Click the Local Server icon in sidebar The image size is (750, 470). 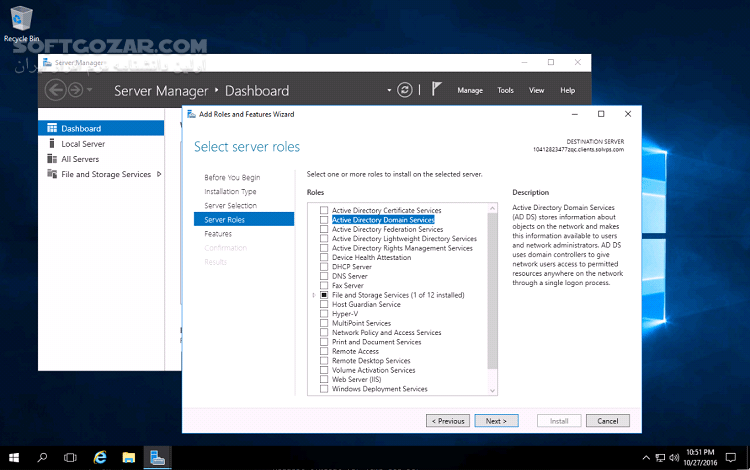pos(52,143)
